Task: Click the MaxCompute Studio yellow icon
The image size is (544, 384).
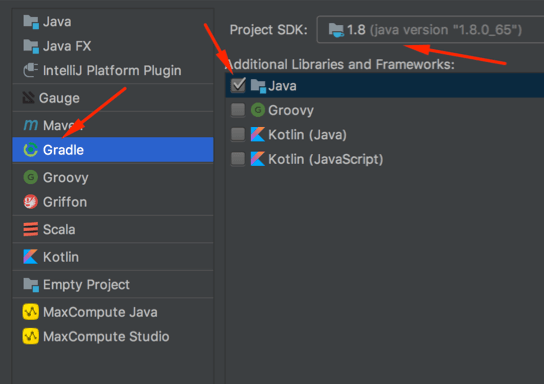Action: click(x=31, y=336)
